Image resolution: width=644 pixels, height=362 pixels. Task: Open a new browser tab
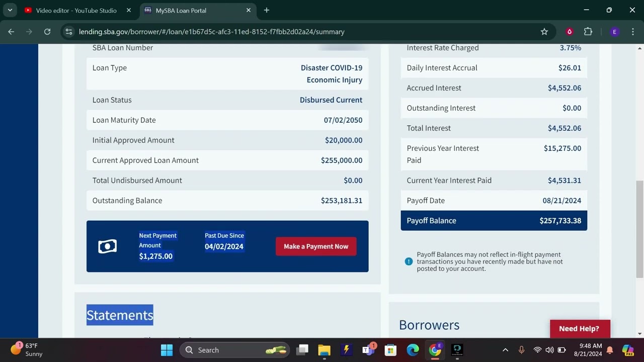pos(267,10)
